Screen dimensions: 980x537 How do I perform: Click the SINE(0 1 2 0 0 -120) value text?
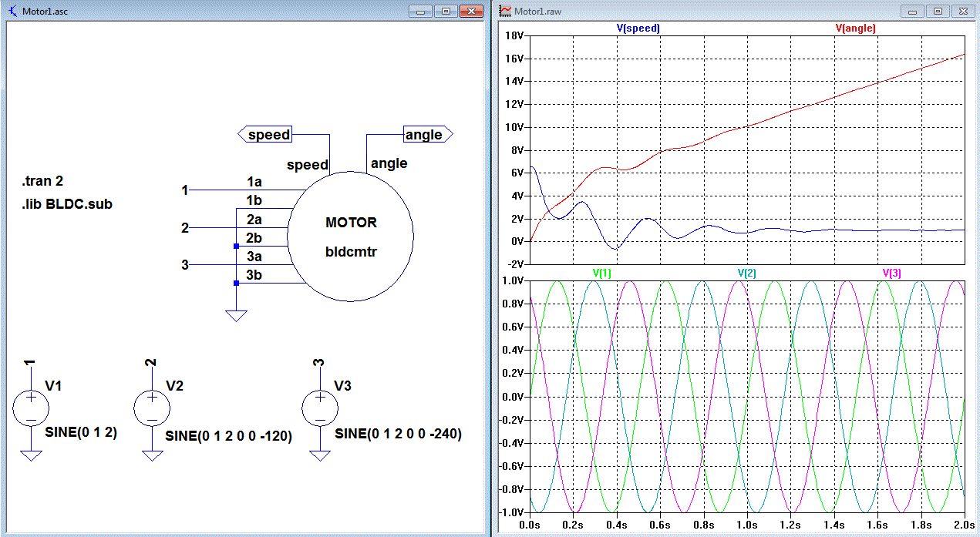click(228, 436)
